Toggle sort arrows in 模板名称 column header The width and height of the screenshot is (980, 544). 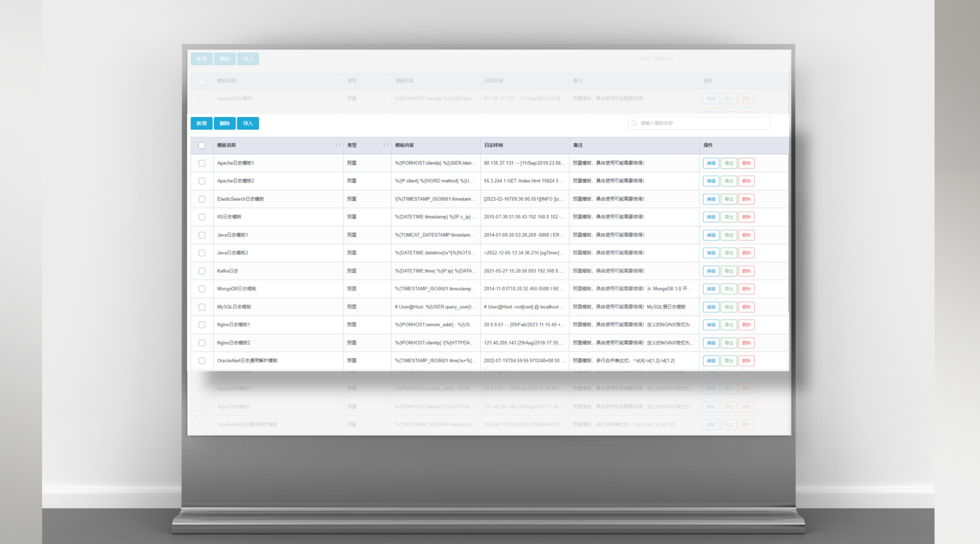click(x=338, y=145)
